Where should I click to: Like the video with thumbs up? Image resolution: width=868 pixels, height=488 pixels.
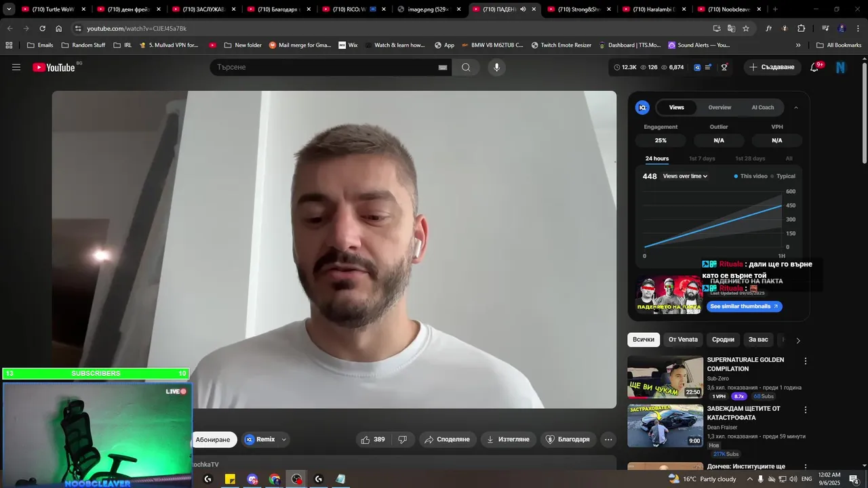point(373,439)
